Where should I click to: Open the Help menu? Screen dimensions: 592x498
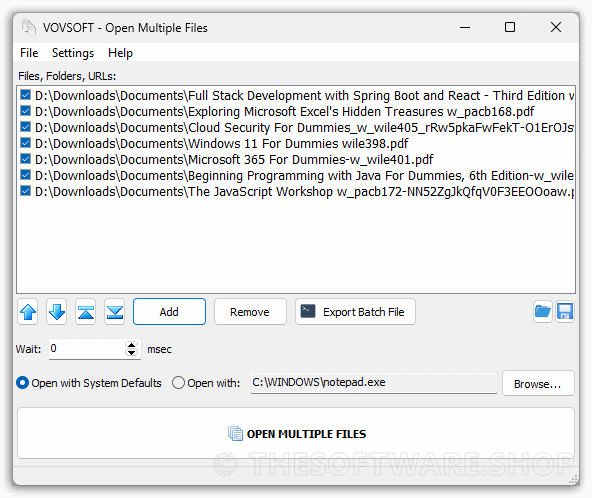pos(120,53)
